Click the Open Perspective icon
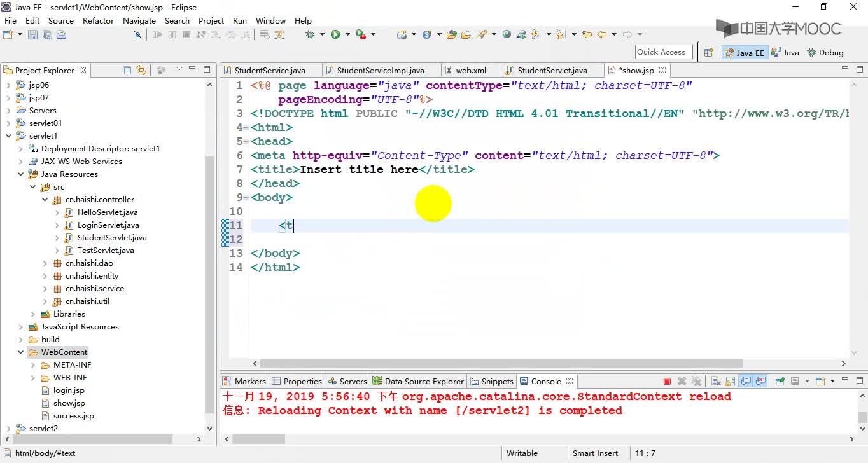 [x=708, y=53]
